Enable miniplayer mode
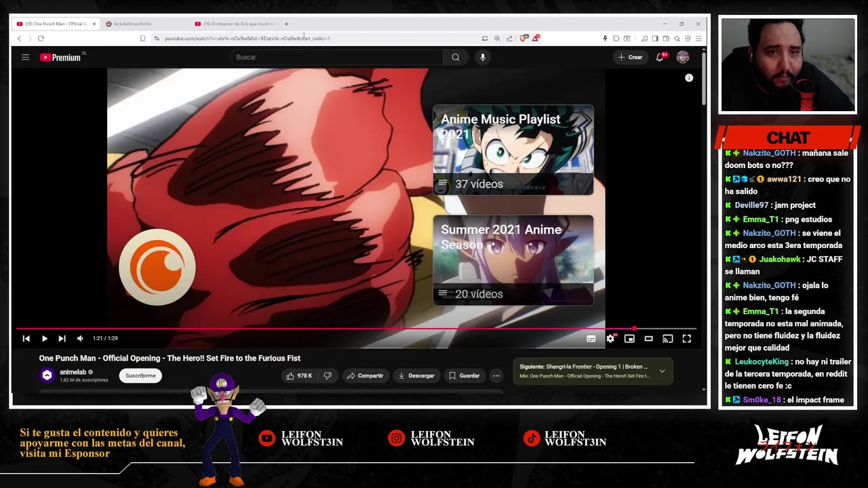 tap(629, 338)
